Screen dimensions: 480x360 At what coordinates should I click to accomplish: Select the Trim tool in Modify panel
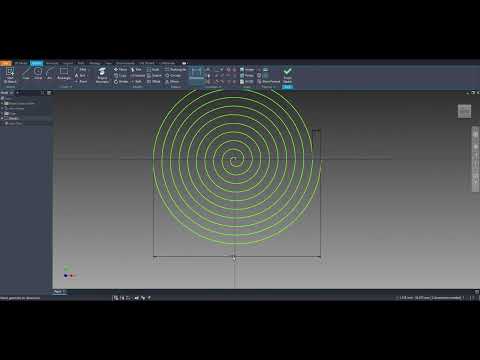point(136,70)
